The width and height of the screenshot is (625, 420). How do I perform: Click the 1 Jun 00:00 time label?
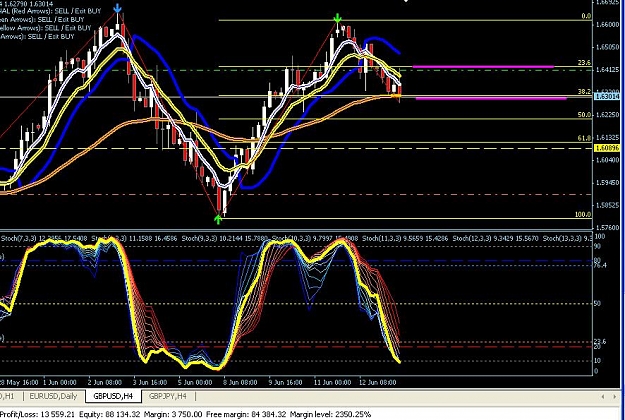point(60,383)
